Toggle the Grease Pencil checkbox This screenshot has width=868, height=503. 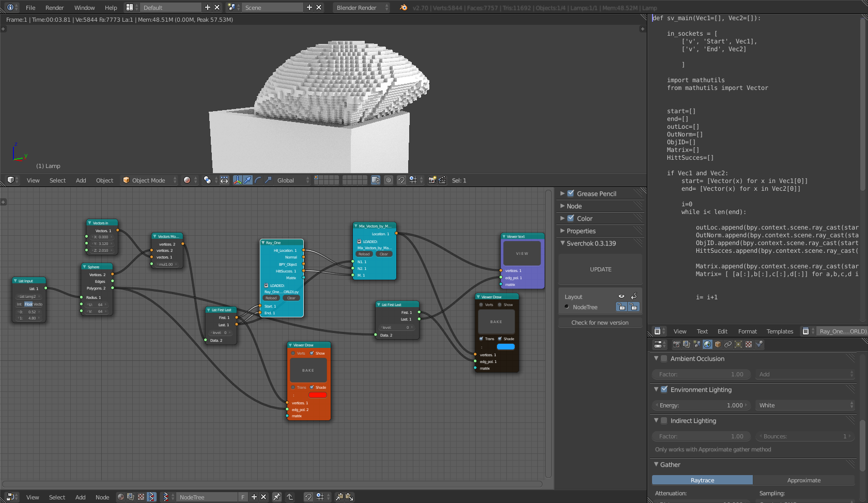[571, 193]
